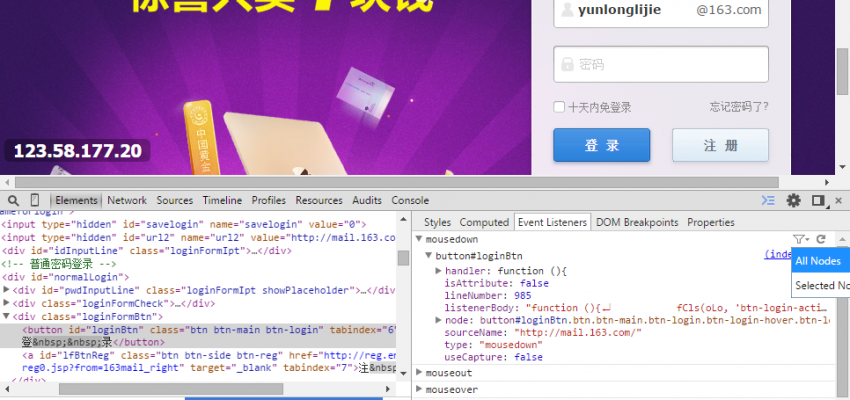
Task: Switch to the Network panel tab
Action: pos(127,200)
